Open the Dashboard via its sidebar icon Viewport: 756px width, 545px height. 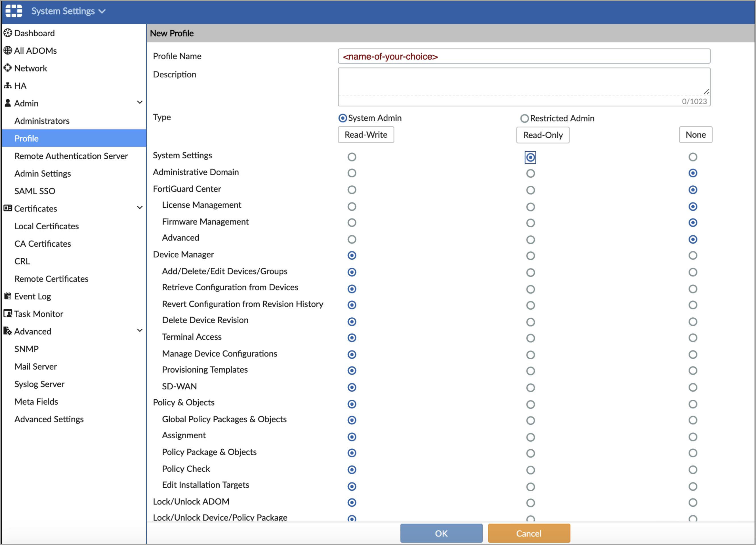tap(8, 33)
